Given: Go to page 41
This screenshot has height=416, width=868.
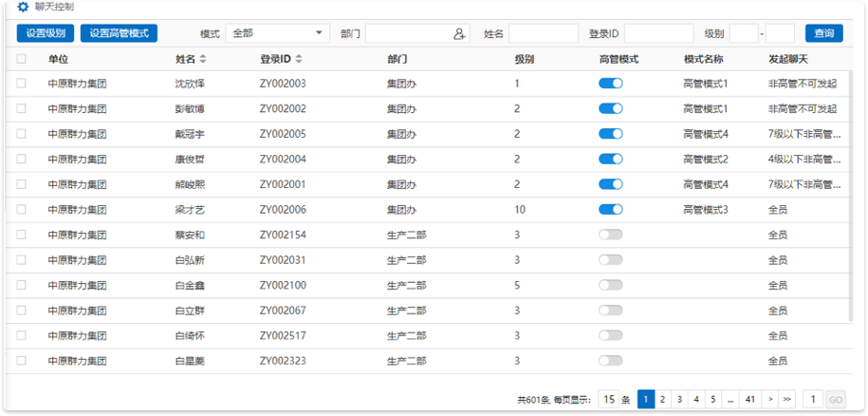Looking at the screenshot, I should coord(749,400).
